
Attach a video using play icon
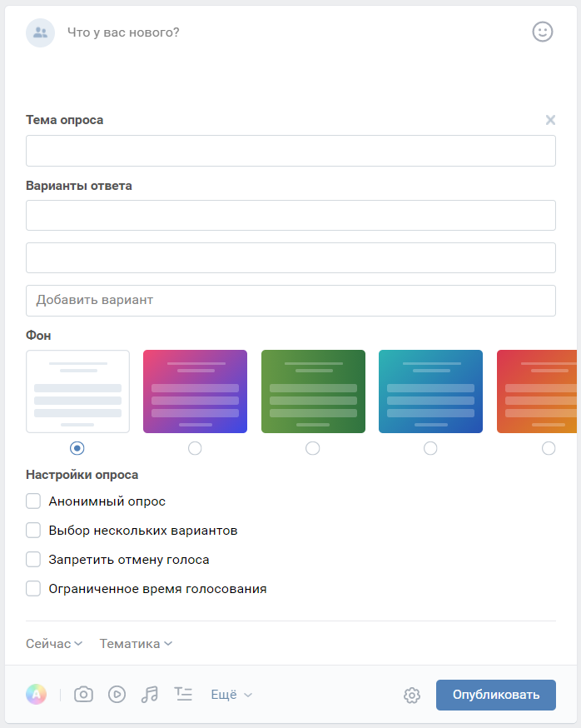tap(117, 694)
